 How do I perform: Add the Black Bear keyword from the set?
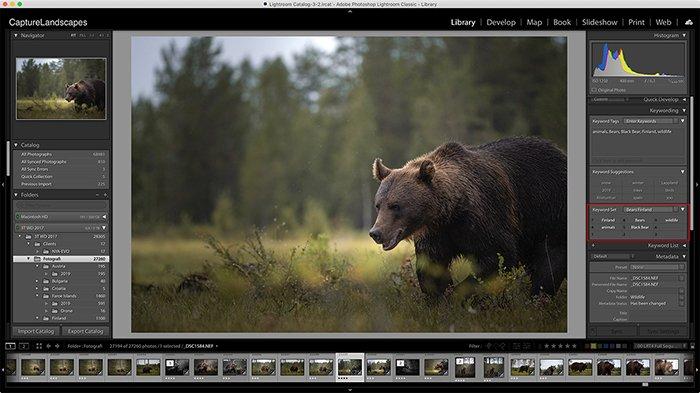pos(640,227)
